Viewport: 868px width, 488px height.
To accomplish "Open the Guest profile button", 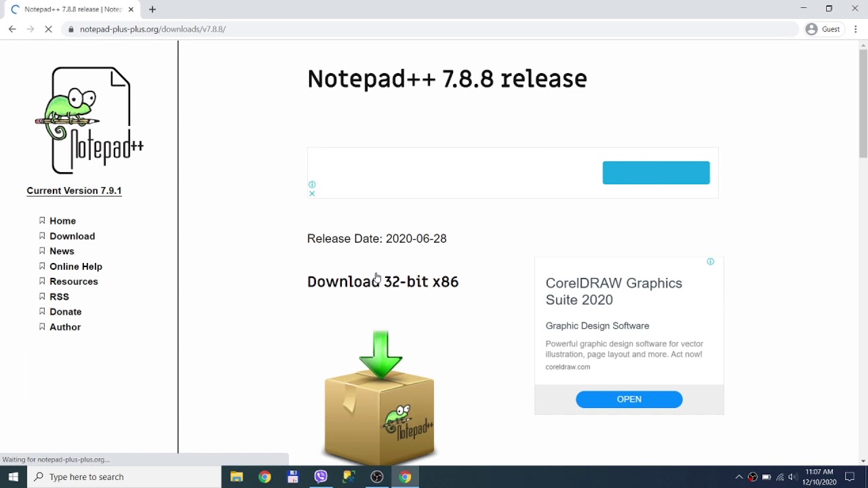I will click(823, 29).
